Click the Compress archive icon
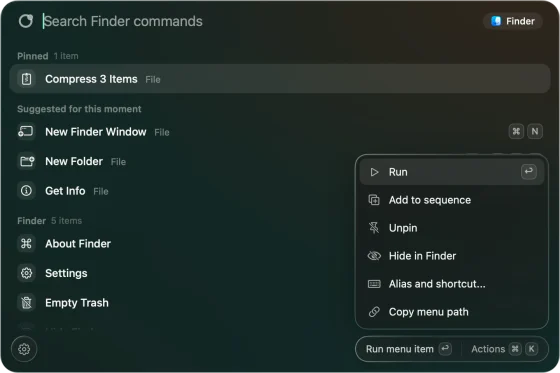 (x=26, y=79)
